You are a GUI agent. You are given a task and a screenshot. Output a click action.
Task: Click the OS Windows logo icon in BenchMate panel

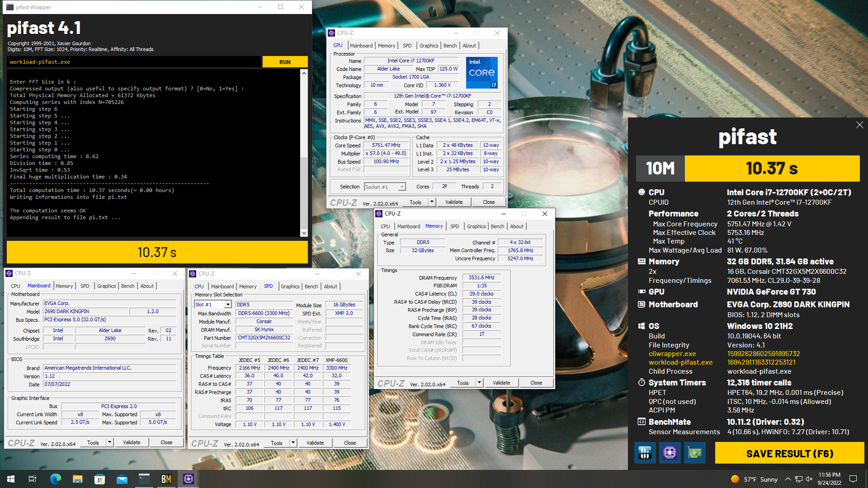(x=641, y=326)
